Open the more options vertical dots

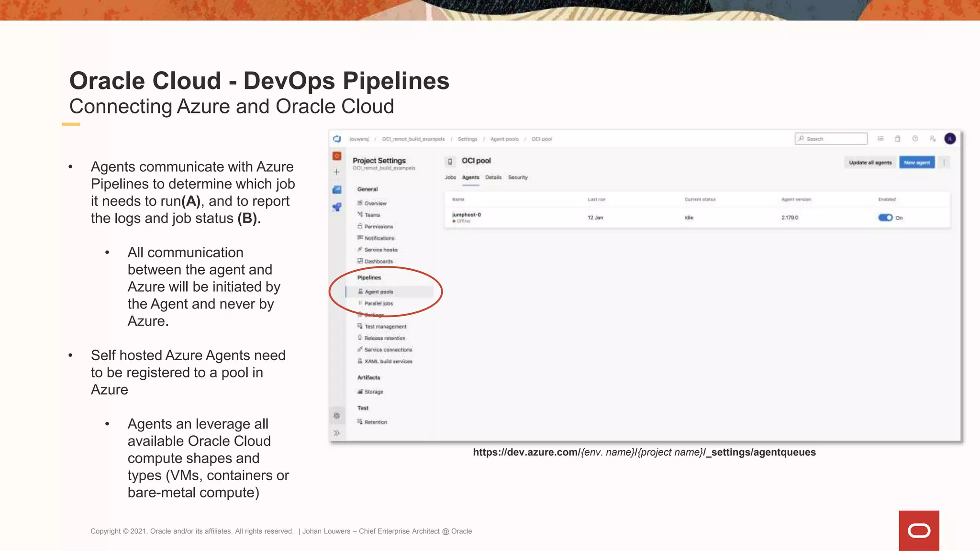[944, 163]
